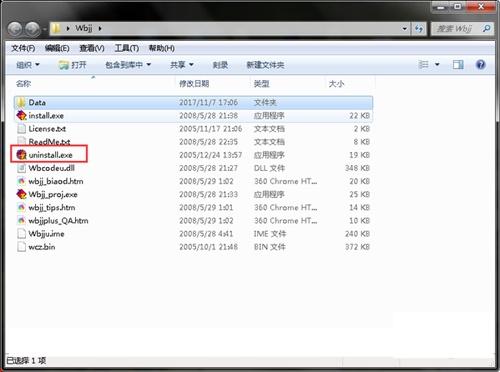Screen dimensions: 500x372
Task: Select the Wbjj_proj.exe application icon
Action: click(21, 194)
